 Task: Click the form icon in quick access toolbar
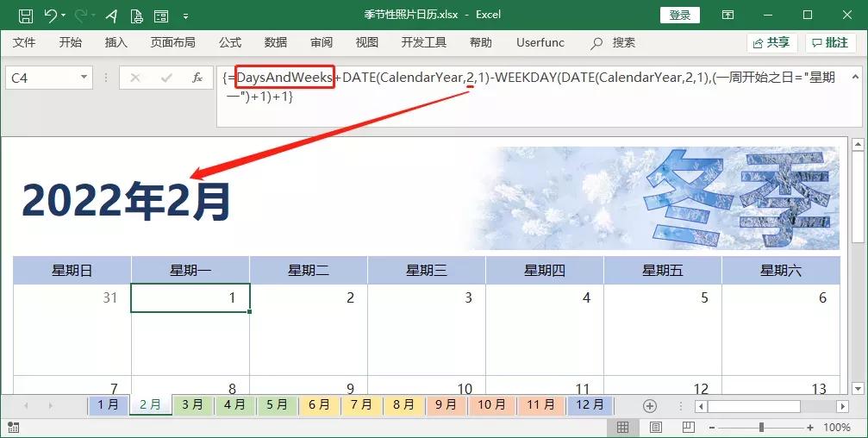(x=161, y=16)
